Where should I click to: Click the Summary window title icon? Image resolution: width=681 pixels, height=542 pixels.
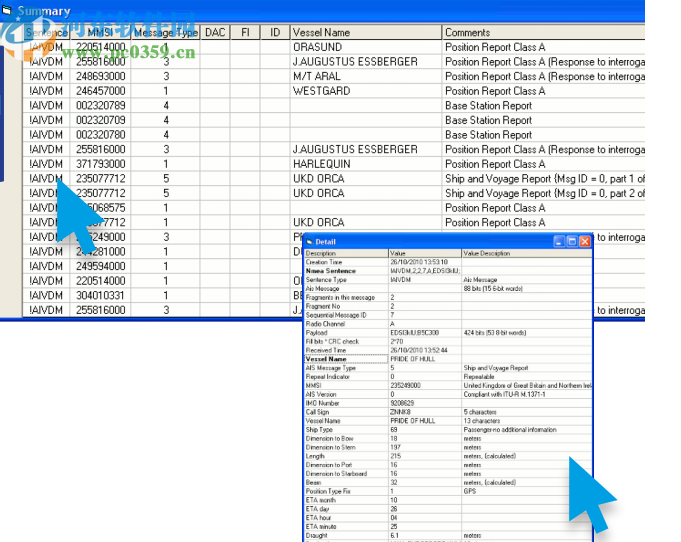pyautogui.click(x=6, y=10)
